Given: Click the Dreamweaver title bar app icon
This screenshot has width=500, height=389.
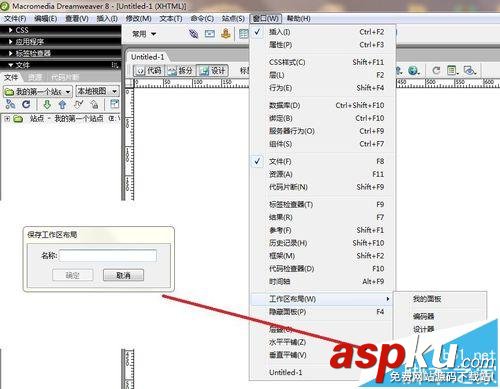Looking at the screenshot, I should [5, 6].
